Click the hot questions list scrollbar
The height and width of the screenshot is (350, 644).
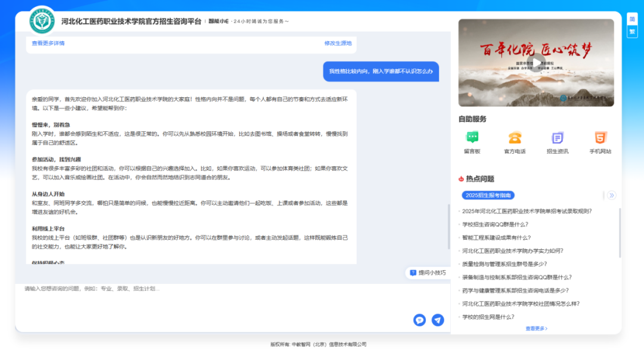[620, 233]
